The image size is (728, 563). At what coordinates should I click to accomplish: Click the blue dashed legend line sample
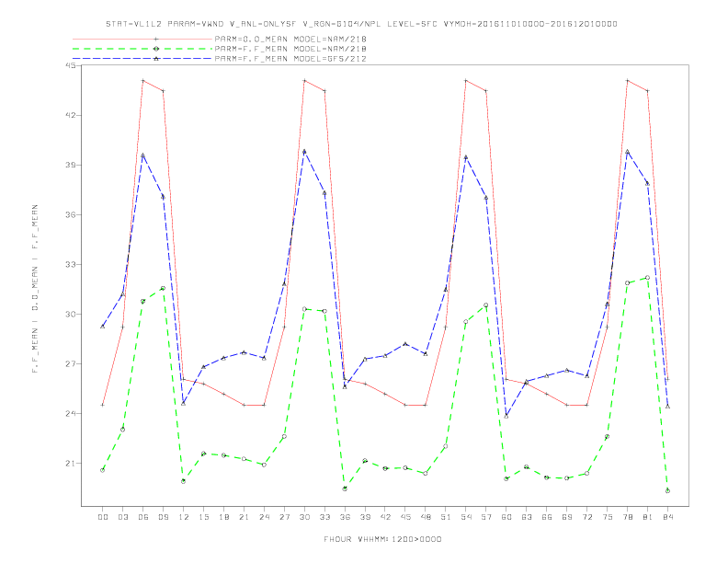point(142,59)
